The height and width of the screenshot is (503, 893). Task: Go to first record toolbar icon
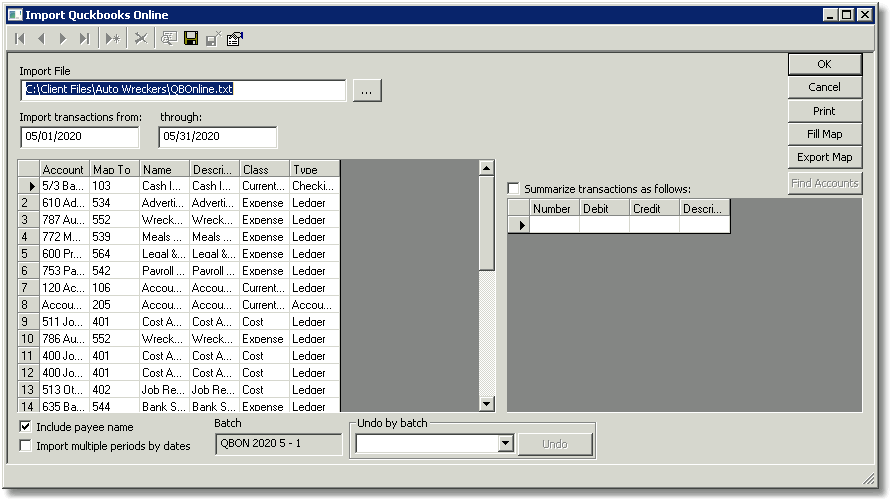coord(20,39)
